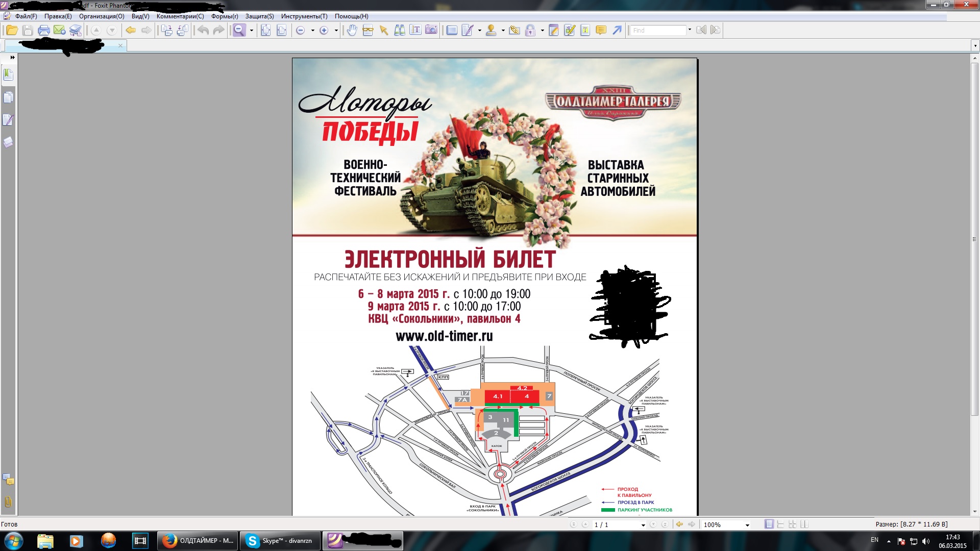Click Find Next button beside search box
The height and width of the screenshot is (551, 980).
[x=715, y=30]
